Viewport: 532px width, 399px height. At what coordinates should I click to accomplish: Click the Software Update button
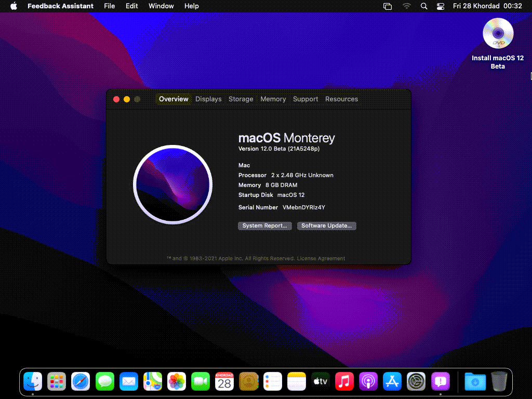click(326, 226)
